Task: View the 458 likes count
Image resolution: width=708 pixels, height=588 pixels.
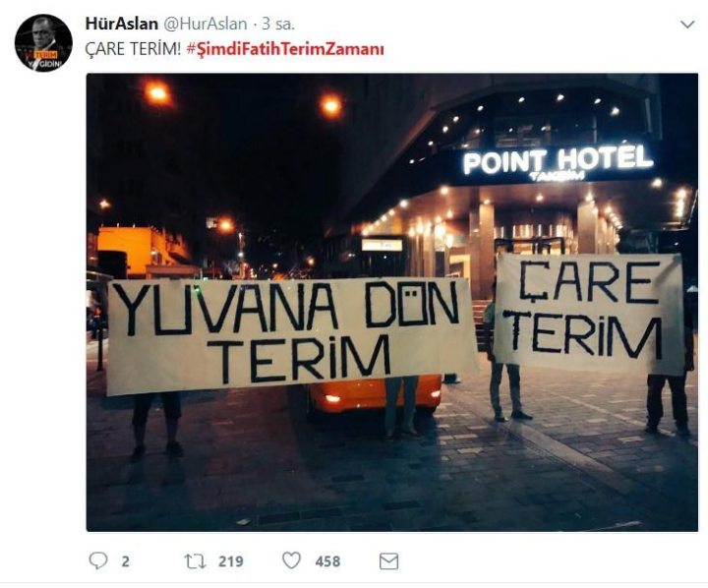Action: point(327,561)
